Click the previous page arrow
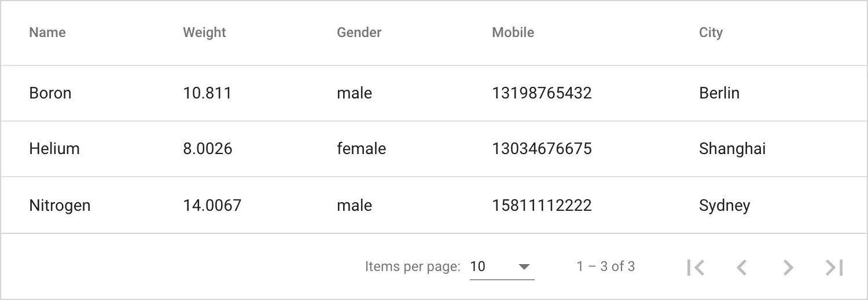Viewport: 868px width, 300px height. coord(742,267)
